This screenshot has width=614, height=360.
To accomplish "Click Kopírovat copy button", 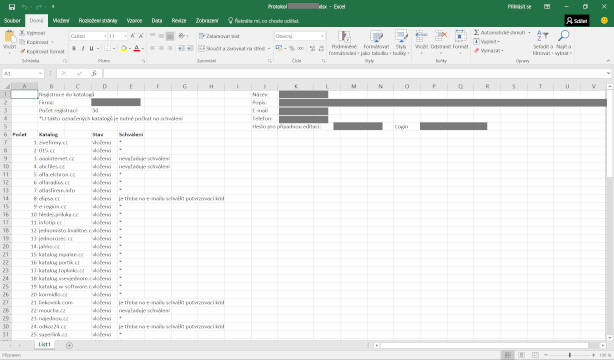I will 34,42.
